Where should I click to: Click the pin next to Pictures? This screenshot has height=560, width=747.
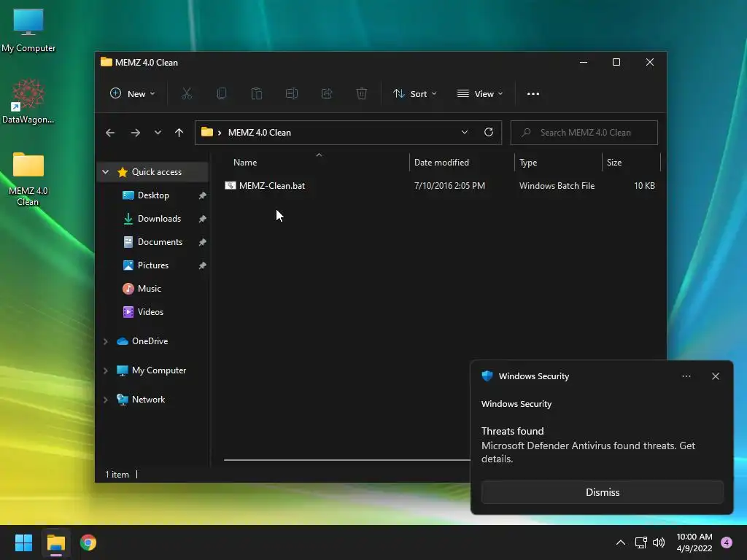[x=203, y=265]
